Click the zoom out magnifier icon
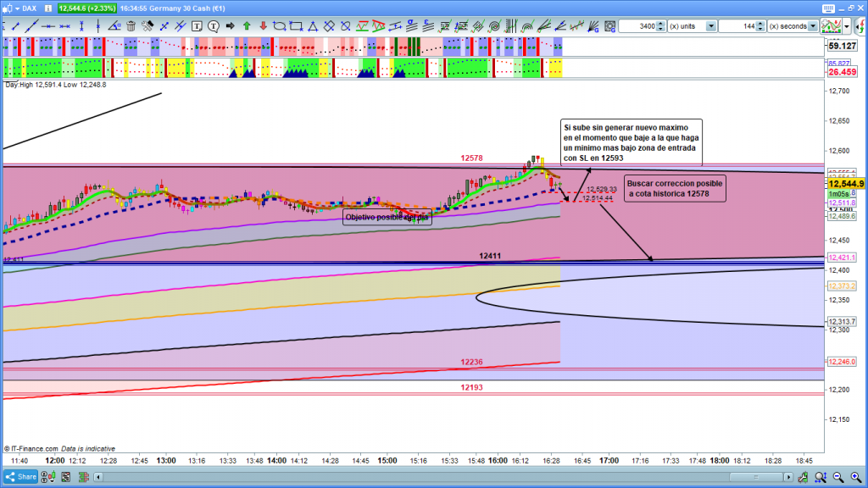 click(x=837, y=476)
